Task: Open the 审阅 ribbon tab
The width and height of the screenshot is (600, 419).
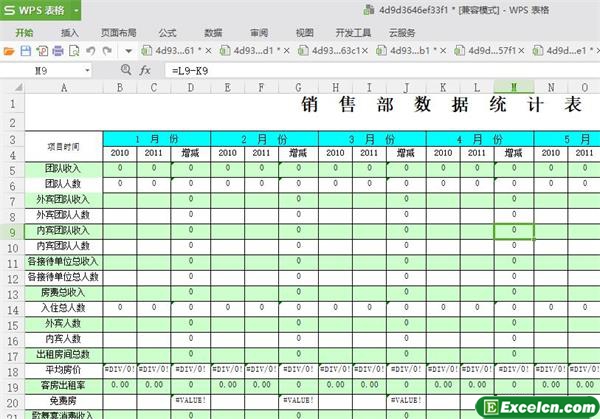Action: [259, 33]
